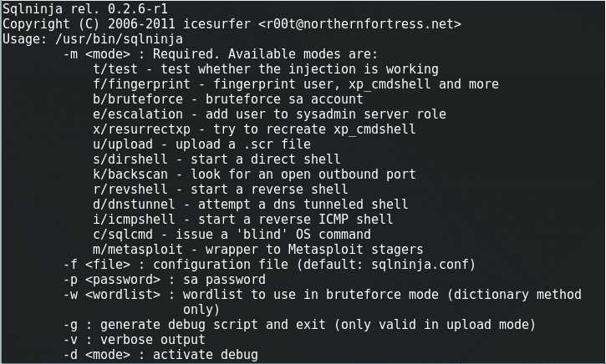606x364 pixels.
Task: Select the e/escalation mode line
Action: coord(270,114)
